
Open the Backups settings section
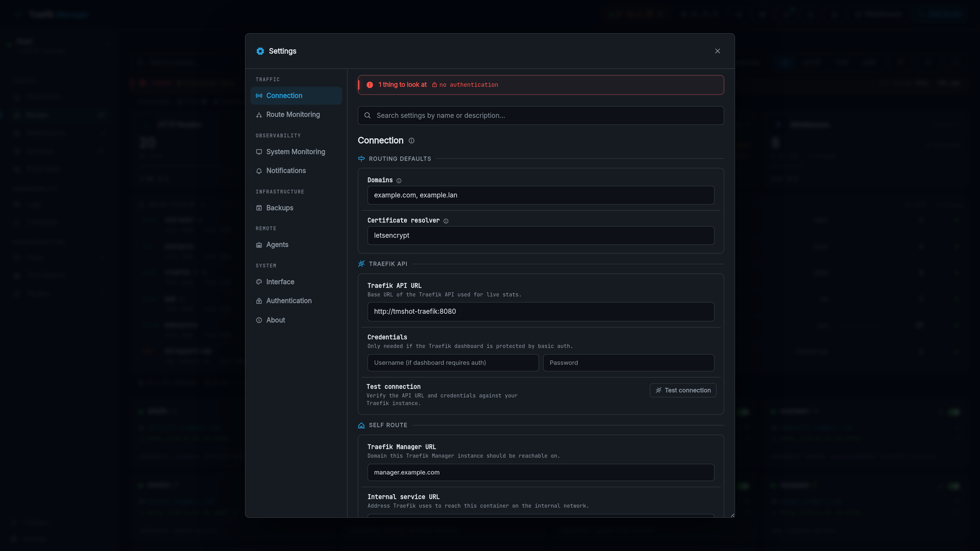[x=296, y=208]
